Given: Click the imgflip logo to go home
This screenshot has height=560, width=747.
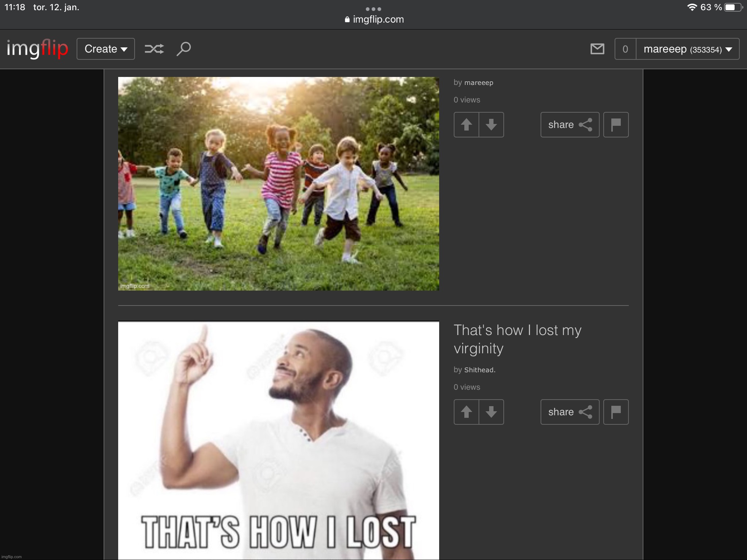Looking at the screenshot, I should coord(37,48).
